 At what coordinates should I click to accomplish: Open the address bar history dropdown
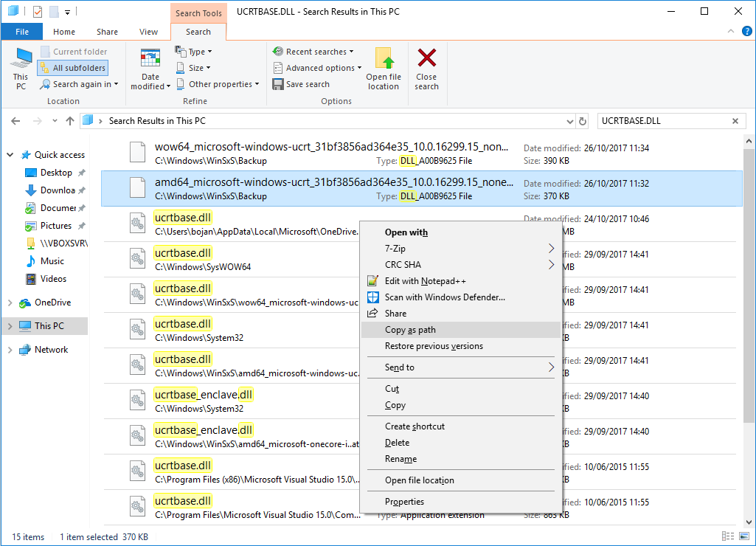tap(570, 122)
